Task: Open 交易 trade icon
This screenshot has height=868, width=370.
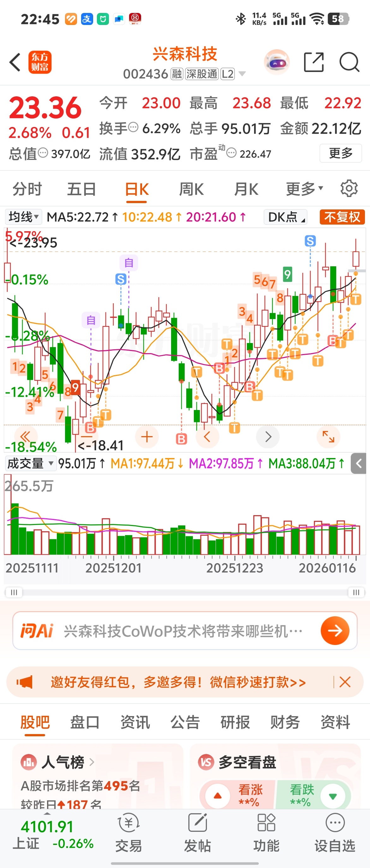Action: tap(128, 832)
